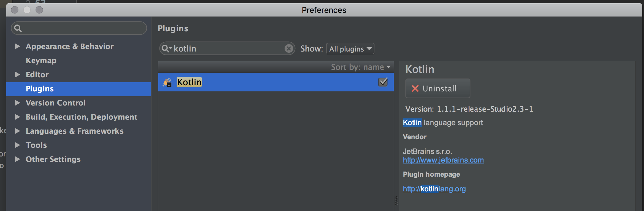This screenshot has height=211, width=644.
Task: Click the plugin search field with kotlin
Action: 227,48
